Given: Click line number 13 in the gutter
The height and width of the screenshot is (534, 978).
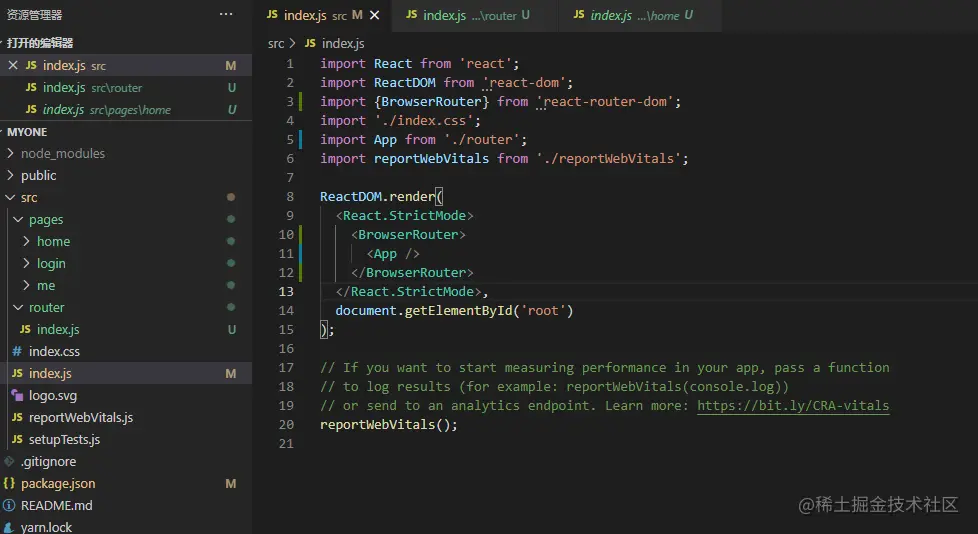Looking at the screenshot, I should 286,291.
